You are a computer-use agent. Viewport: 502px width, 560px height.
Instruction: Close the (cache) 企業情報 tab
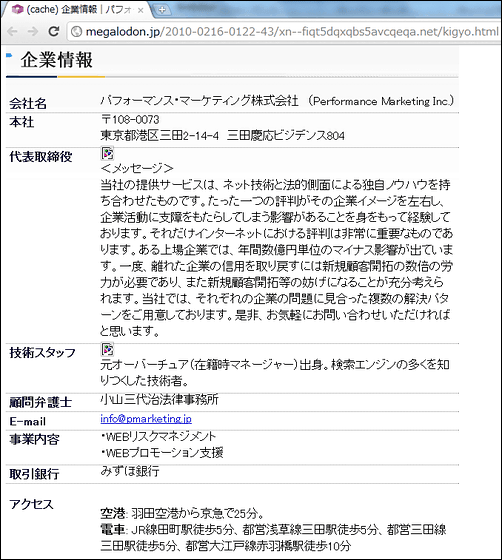tap(141, 10)
